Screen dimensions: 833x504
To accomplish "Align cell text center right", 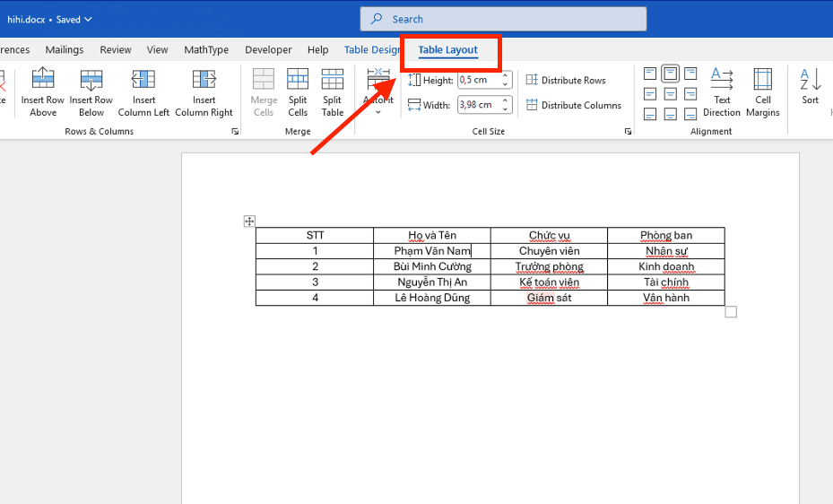I will point(690,94).
